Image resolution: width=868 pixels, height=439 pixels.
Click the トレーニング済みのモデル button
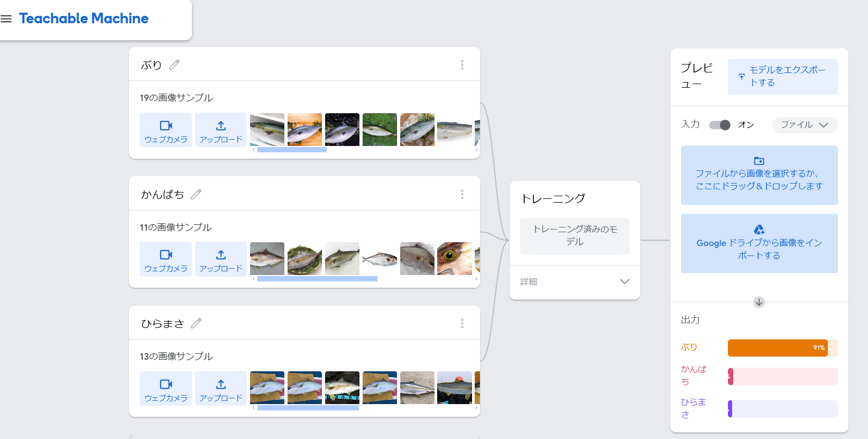coord(575,236)
